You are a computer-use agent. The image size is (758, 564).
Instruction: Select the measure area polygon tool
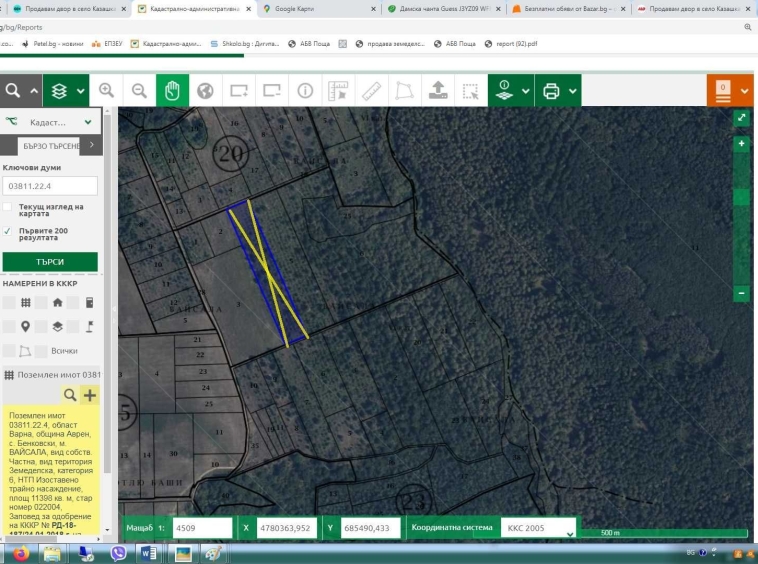(404, 90)
